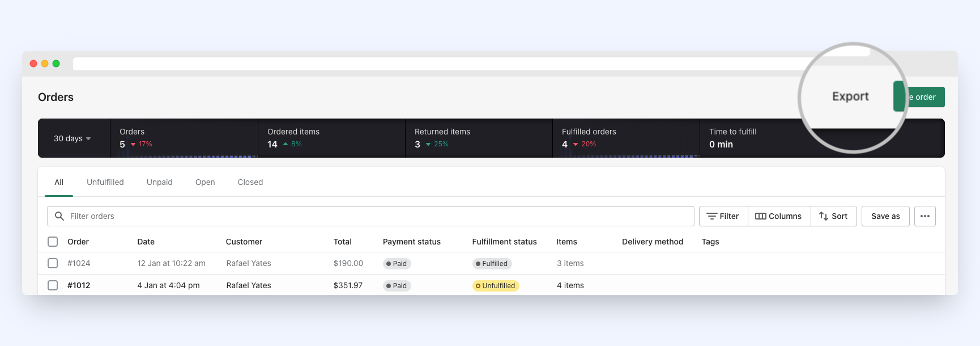This screenshot has width=980, height=346.
Task: Click the 12 Jan at 10:22 am date
Action: pos(171,263)
